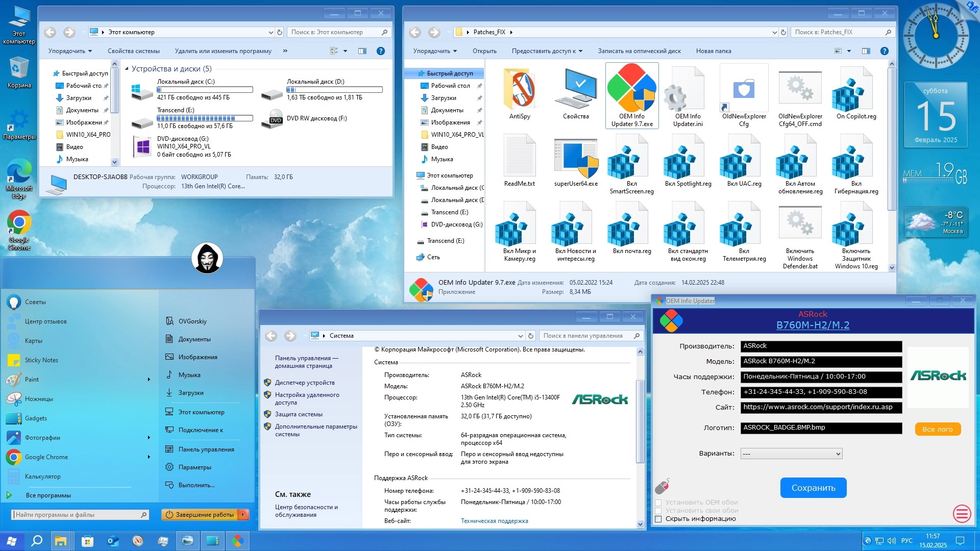Open Google Chrome desktop shortcut
The height and width of the screenshot is (551, 980).
[19, 223]
